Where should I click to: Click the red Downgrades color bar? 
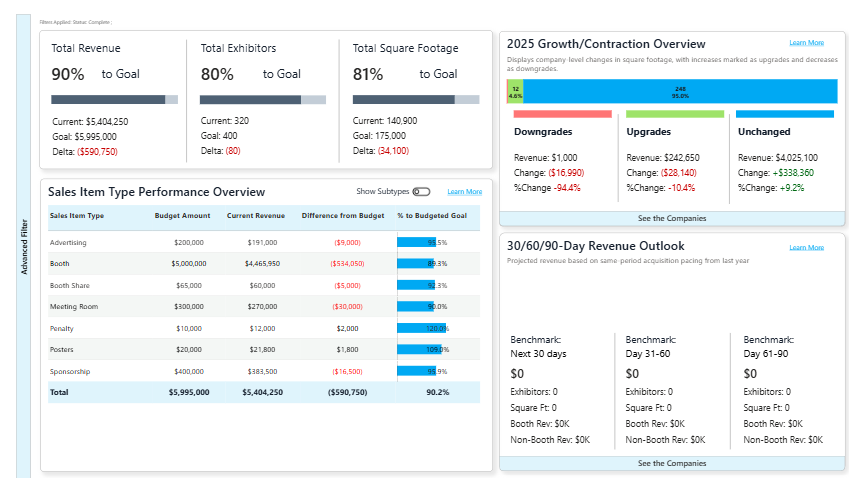561,114
